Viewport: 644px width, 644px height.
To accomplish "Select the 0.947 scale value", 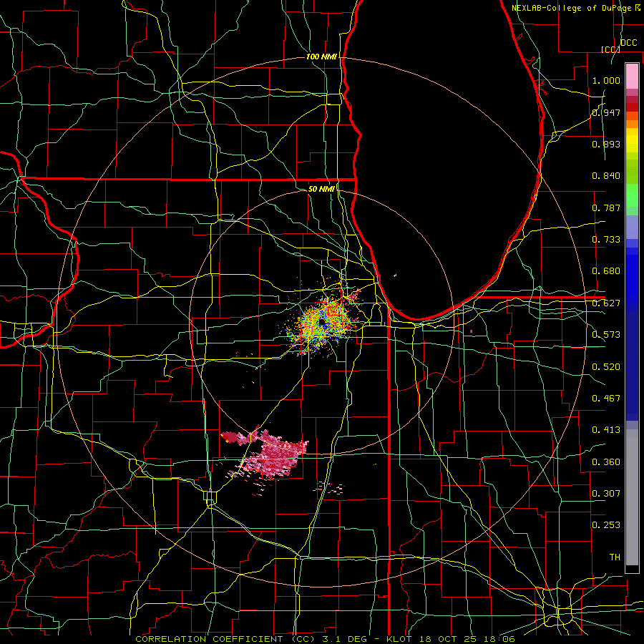I will pyautogui.click(x=606, y=112).
